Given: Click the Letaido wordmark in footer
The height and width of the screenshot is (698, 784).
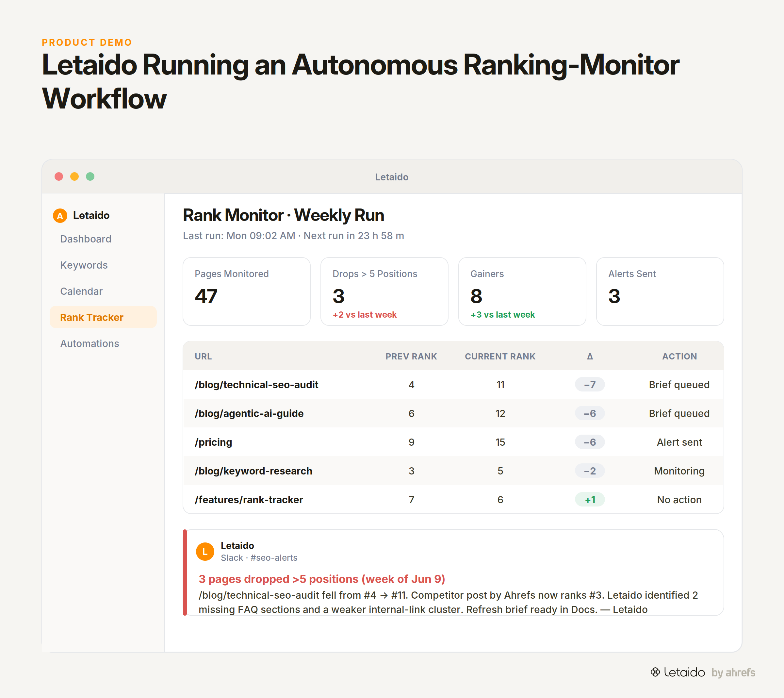Looking at the screenshot, I should (x=684, y=672).
